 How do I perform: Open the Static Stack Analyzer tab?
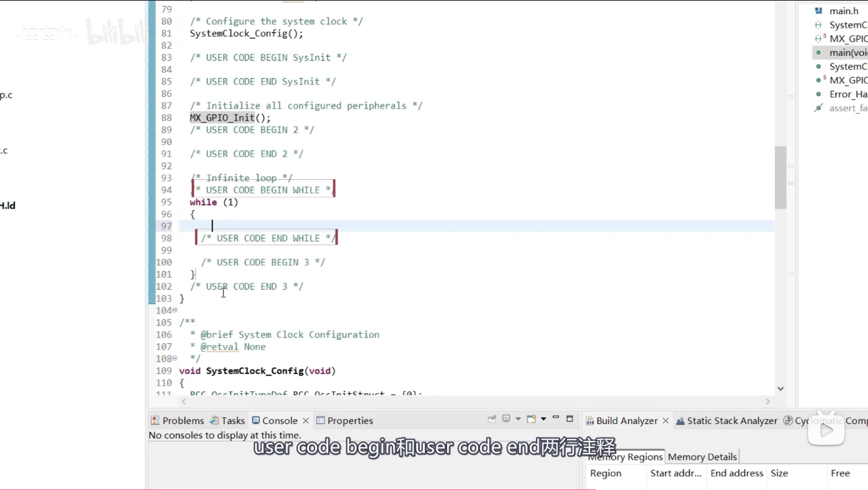[726, 421]
